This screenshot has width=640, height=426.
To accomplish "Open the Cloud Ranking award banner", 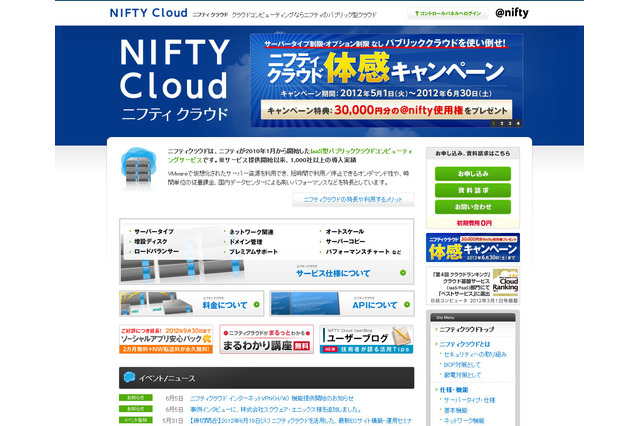I will [473, 286].
